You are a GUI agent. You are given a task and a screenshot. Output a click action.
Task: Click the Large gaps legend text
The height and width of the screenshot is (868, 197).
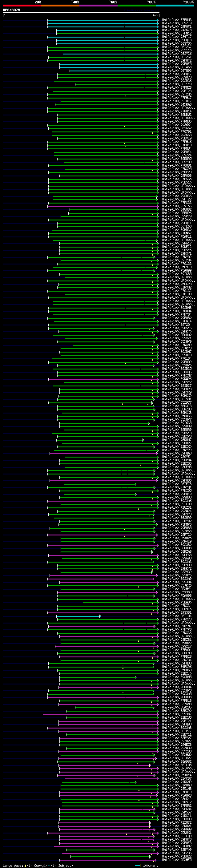pyautogui.click(x=38, y=865)
